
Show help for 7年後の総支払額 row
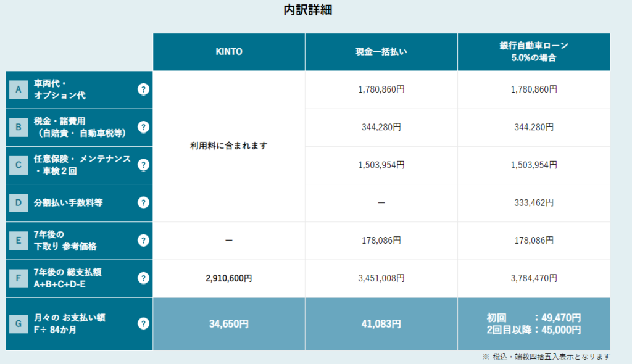coord(143,278)
